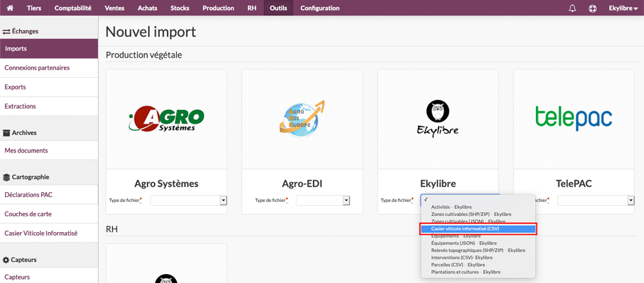Open the Tiers menu

click(x=34, y=8)
